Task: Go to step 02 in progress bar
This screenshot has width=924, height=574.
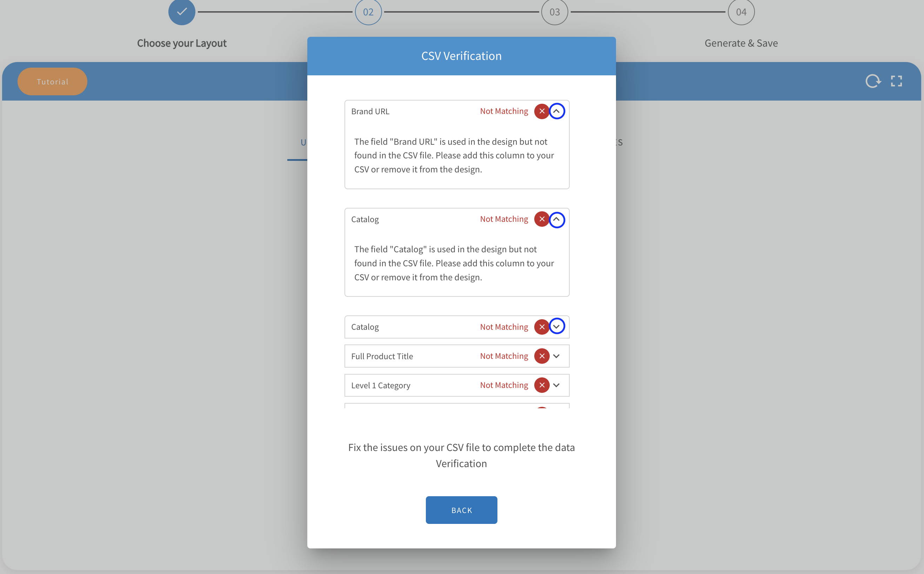Action: coord(368,12)
